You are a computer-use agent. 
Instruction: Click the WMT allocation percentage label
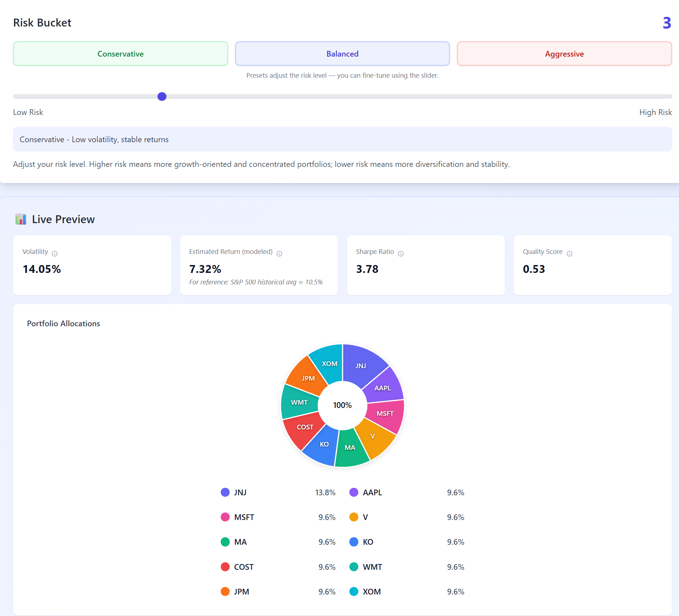tap(455, 567)
